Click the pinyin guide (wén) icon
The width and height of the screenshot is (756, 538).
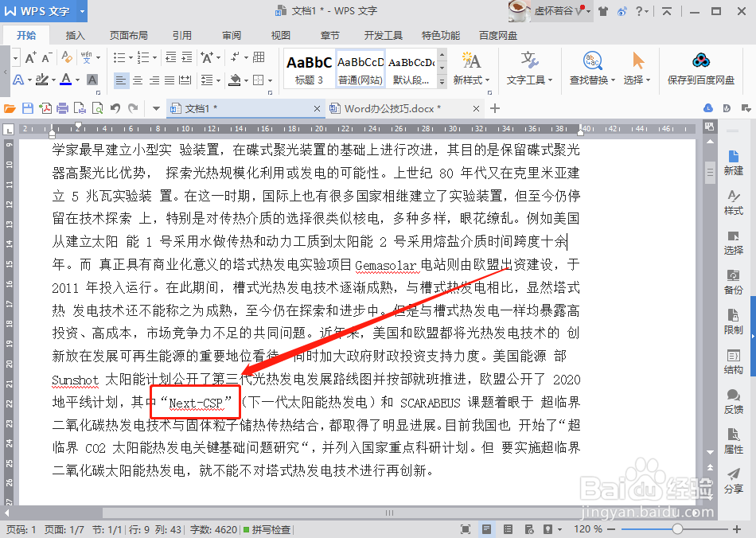[x=87, y=57]
